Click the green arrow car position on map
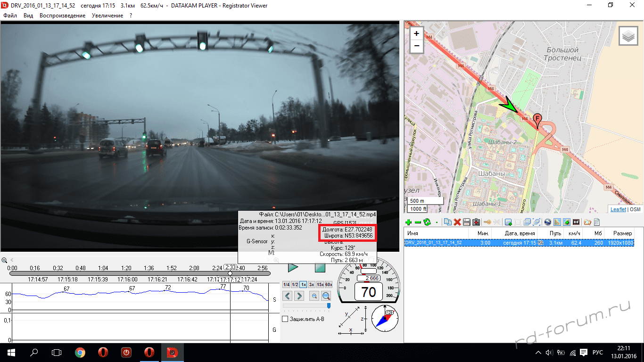Viewport: 644px width, 362px height. 509,106
